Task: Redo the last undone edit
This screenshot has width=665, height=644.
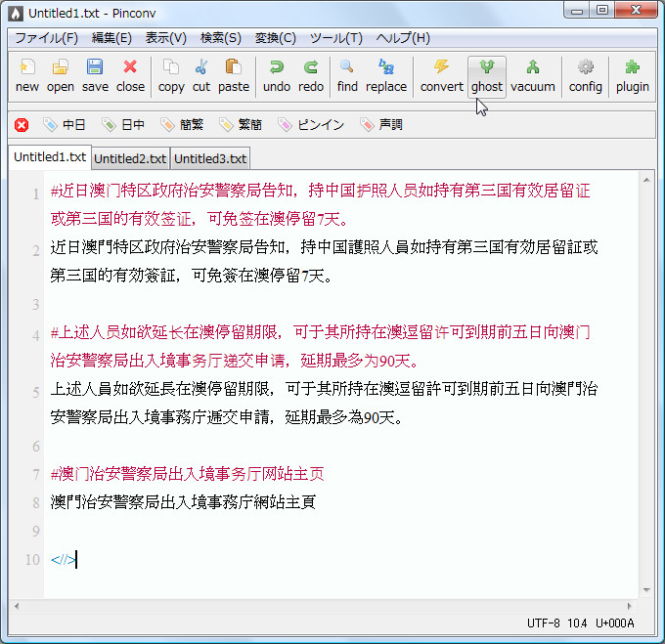Action: 311,76
